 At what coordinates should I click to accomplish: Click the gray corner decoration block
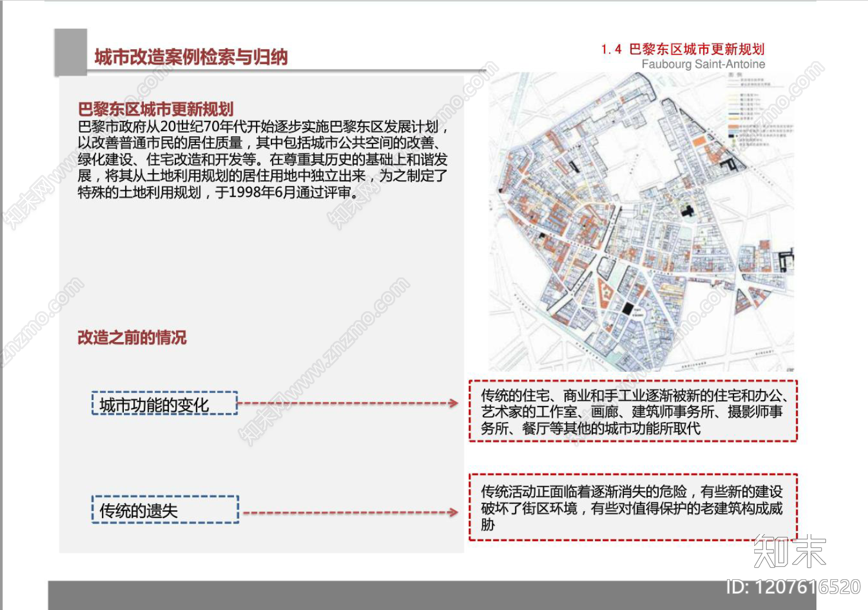click(x=71, y=53)
